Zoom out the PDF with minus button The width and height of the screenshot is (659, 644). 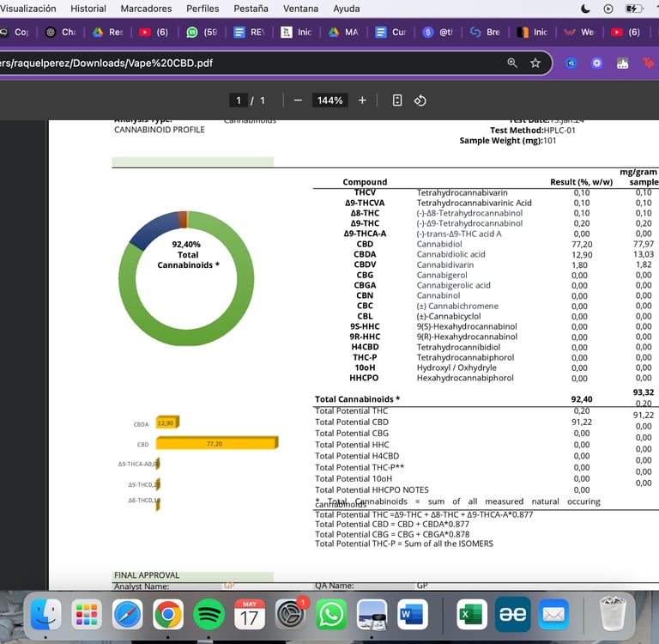298,100
